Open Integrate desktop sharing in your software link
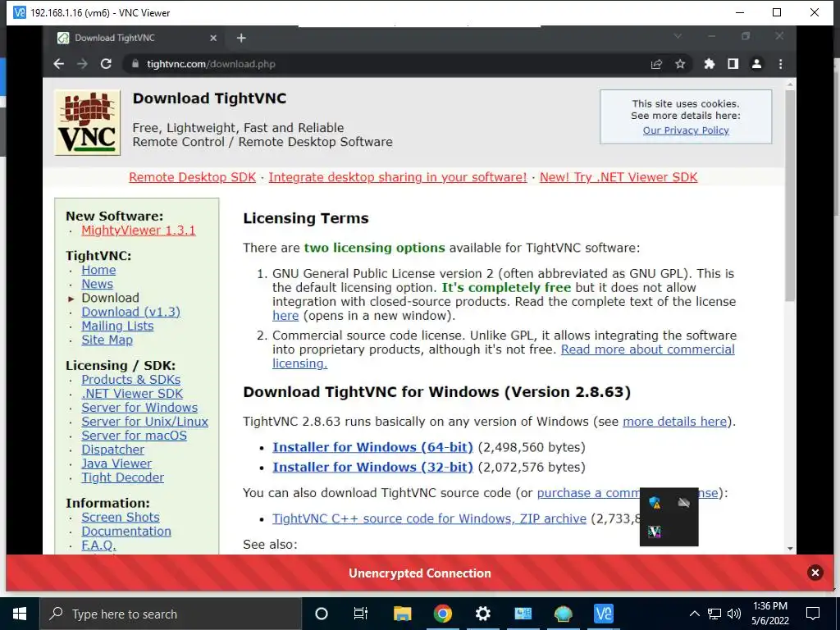Viewport: 840px width, 630px height. 398,177
